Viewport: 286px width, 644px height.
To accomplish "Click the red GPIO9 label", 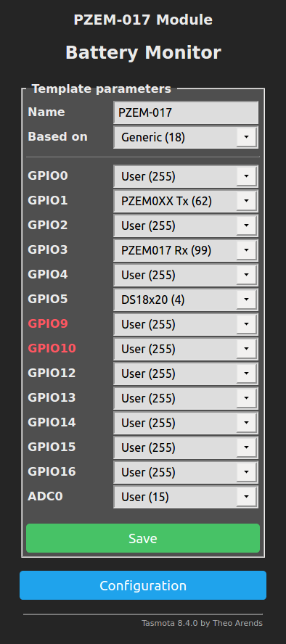I will [48, 323].
